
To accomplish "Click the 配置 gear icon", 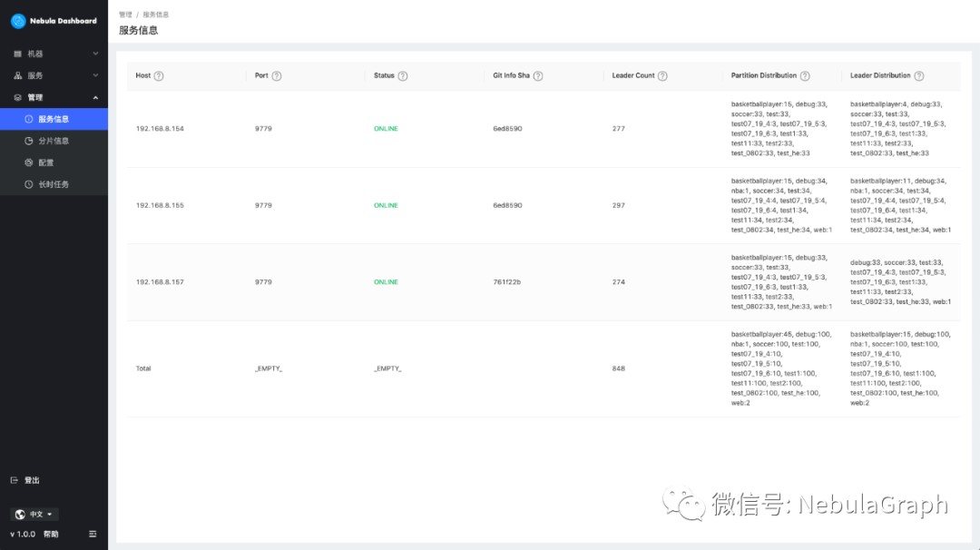I will (x=29, y=162).
